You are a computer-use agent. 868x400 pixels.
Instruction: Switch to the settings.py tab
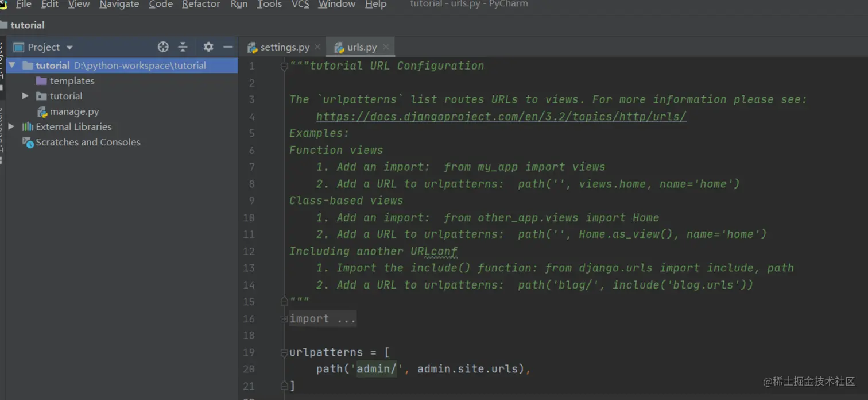[284, 47]
